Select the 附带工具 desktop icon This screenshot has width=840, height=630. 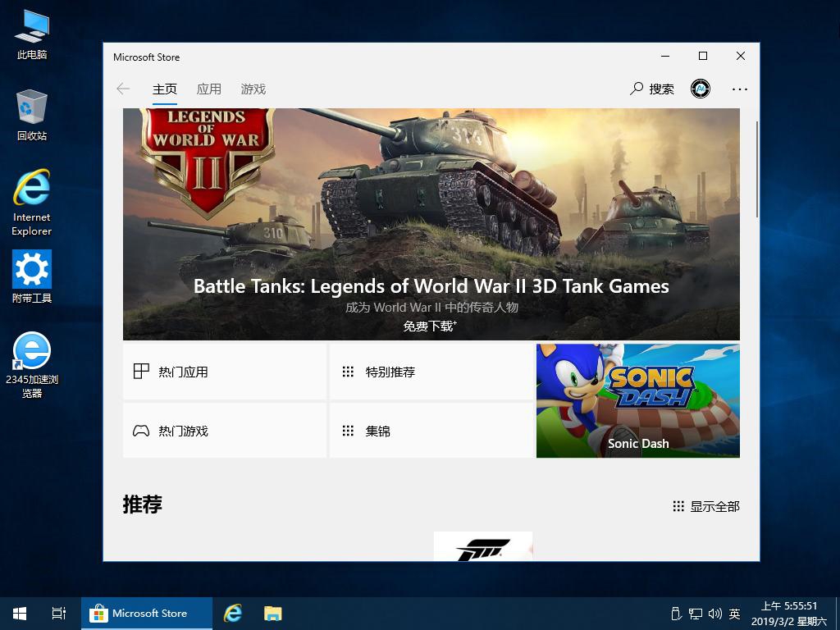(32, 276)
